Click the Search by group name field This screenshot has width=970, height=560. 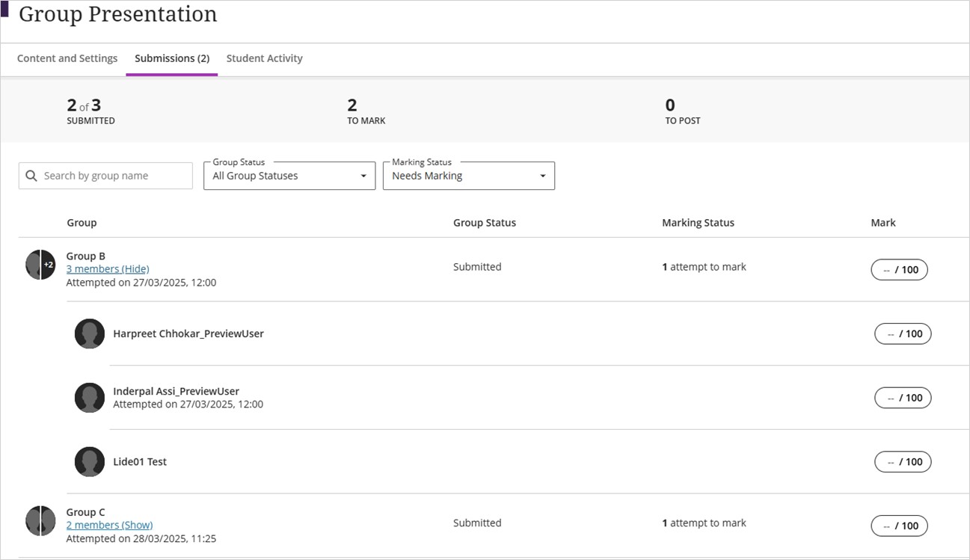[105, 176]
